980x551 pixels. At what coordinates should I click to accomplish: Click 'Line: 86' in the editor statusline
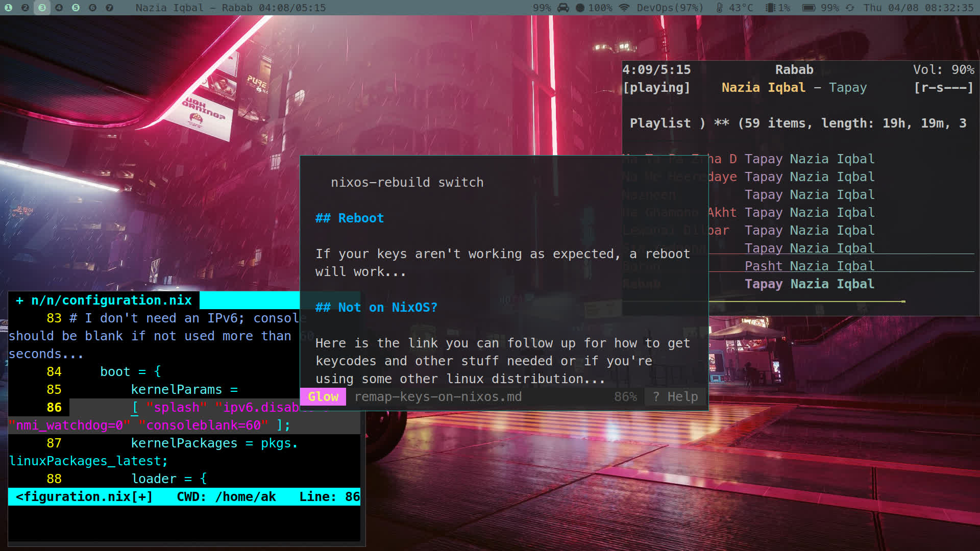coord(329,496)
